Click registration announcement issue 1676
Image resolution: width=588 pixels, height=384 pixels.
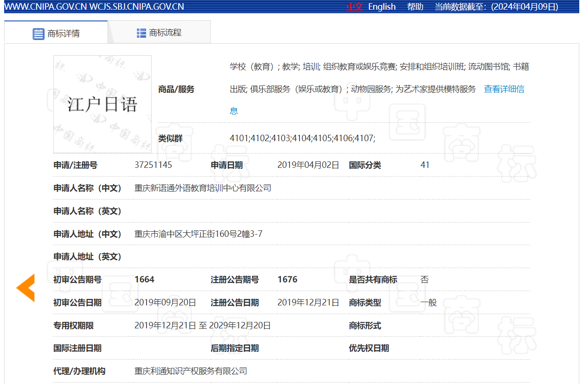point(288,279)
